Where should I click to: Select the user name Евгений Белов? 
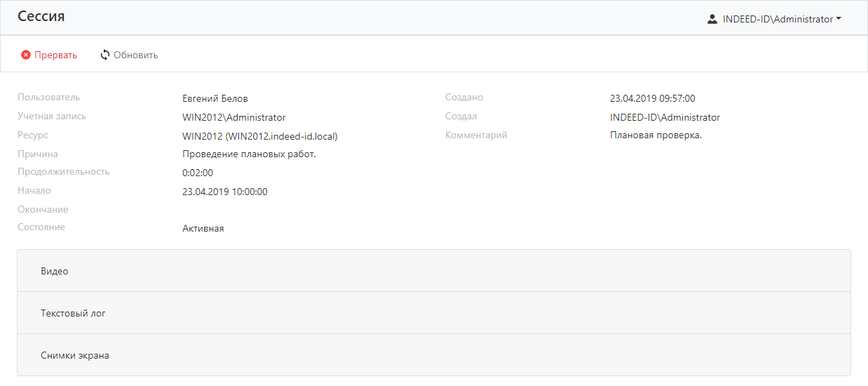[x=215, y=99]
